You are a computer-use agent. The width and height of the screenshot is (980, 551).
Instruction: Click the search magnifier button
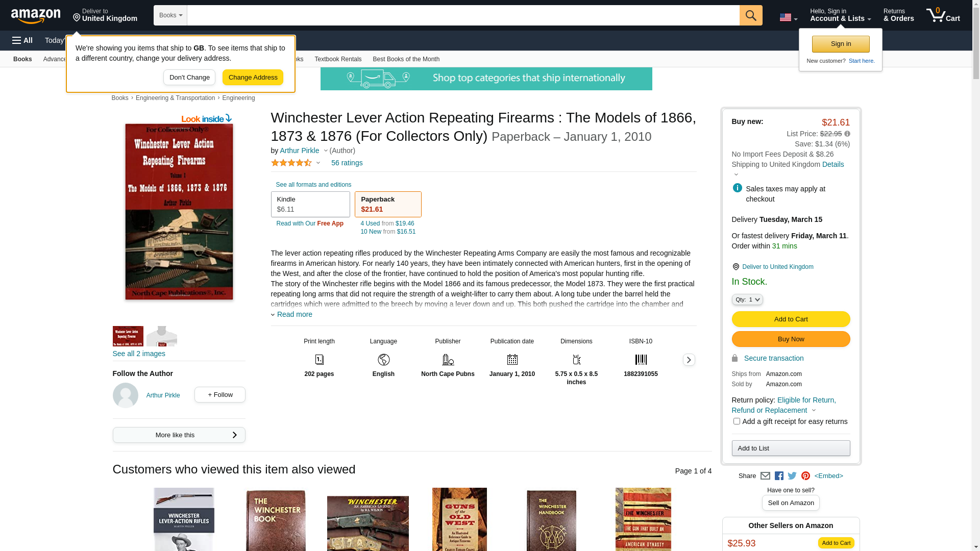750,15
